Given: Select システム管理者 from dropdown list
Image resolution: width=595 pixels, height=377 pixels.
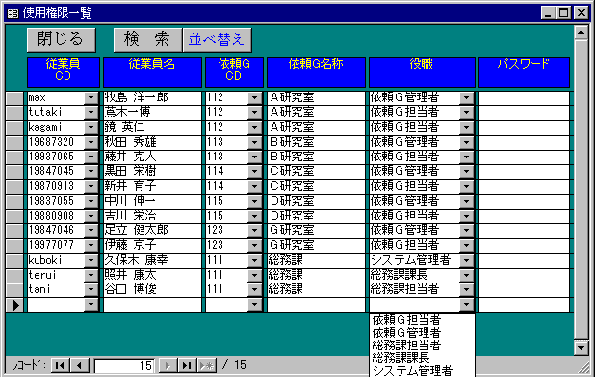Looking at the screenshot, I should pyautogui.click(x=413, y=370).
